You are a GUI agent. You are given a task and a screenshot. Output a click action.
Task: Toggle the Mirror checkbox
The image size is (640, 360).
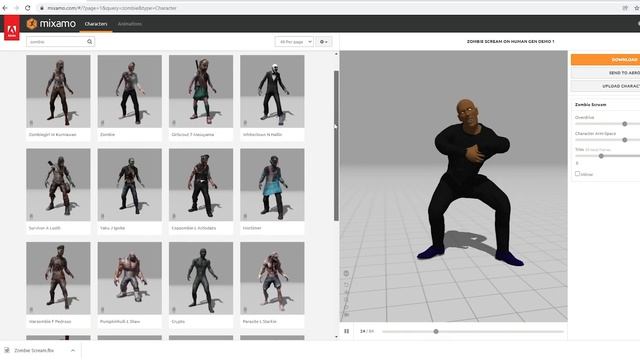point(577,173)
